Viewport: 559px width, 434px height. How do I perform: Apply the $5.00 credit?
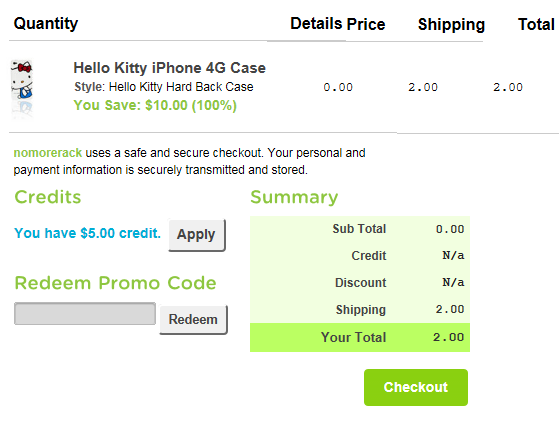coord(196,235)
